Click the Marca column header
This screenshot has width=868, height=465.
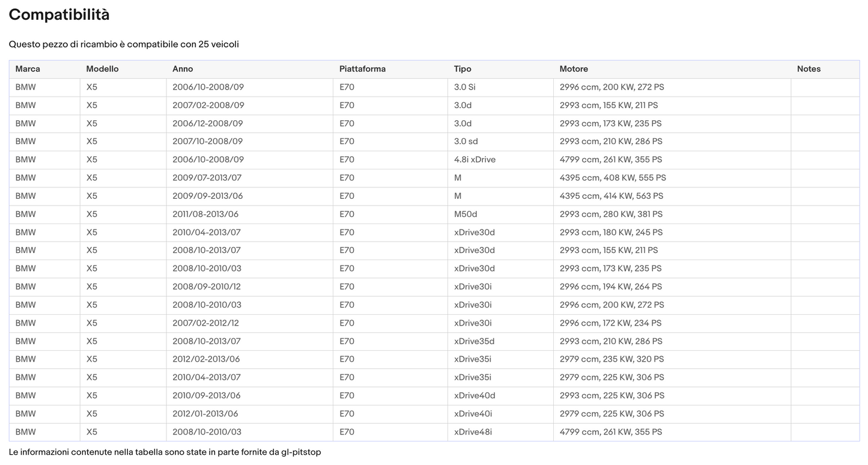[x=28, y=69]
